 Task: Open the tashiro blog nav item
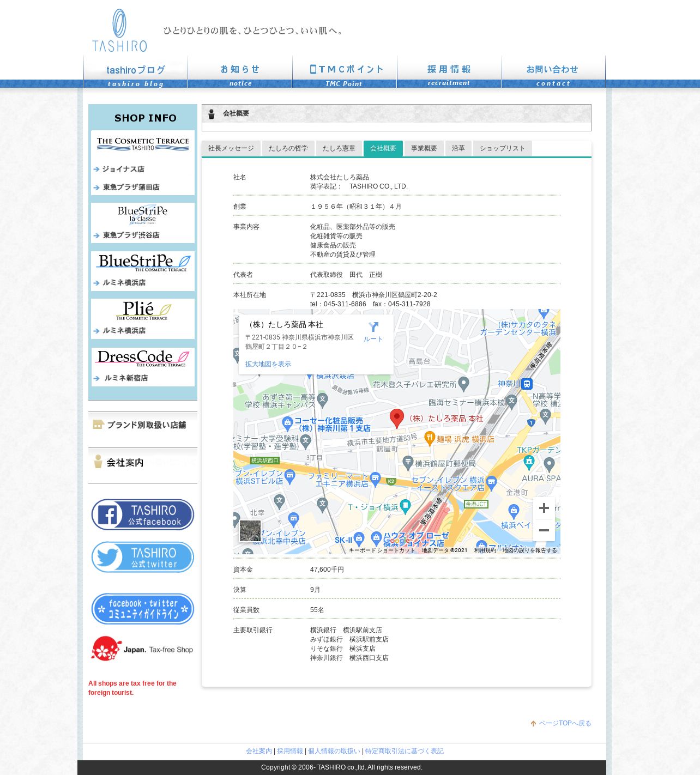[136, 72]
